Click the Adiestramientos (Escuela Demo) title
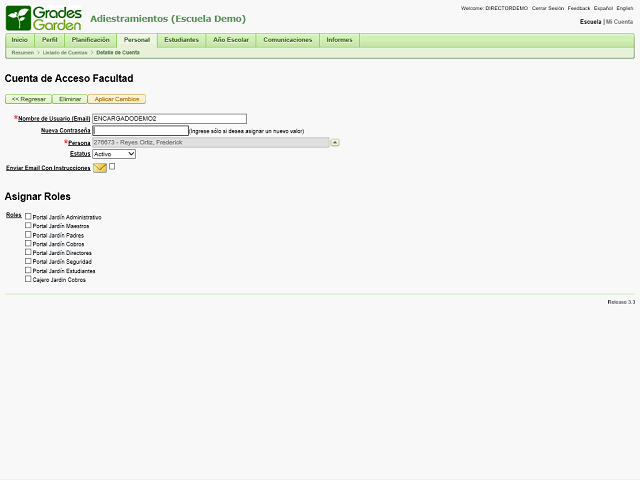640x480 pixels. pyautogui.click(x=168, y=19)
